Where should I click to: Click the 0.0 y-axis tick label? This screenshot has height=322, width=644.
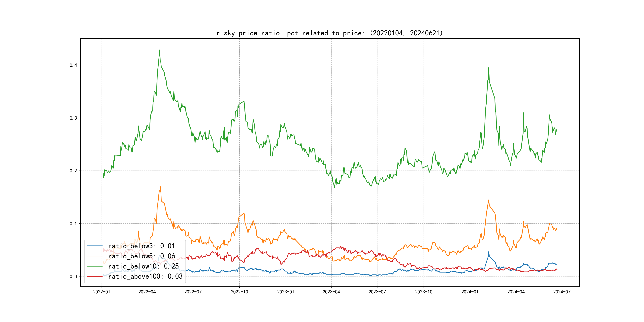(73, 276)
